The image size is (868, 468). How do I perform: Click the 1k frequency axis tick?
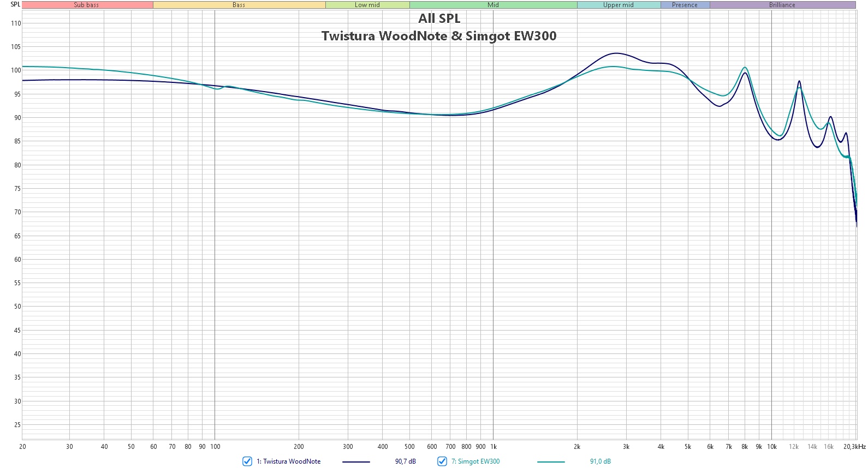pyautogui.click(x=494, y=447)
